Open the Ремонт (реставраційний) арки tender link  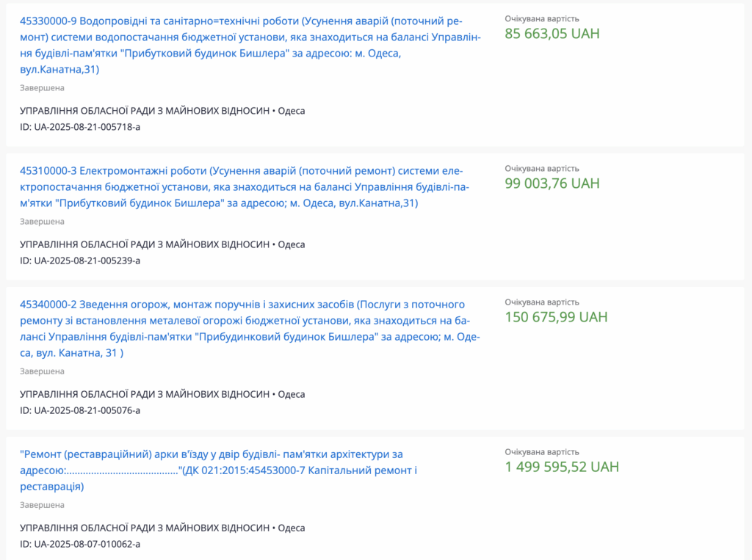click(x=218, y=470)
